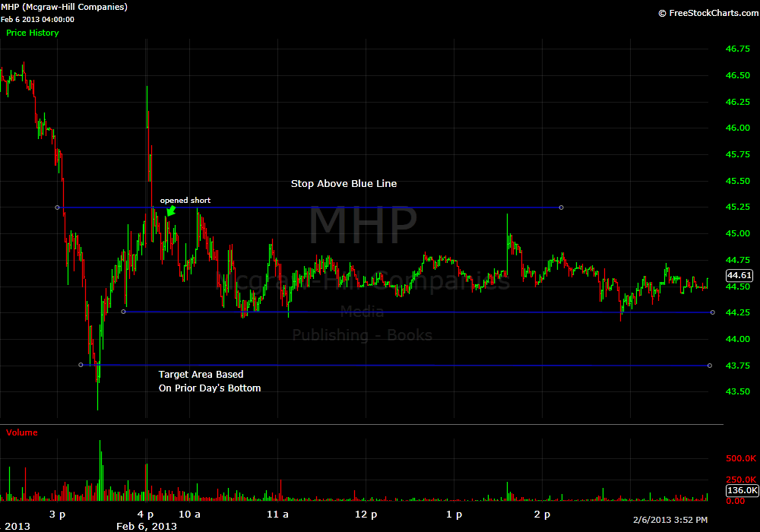Image resolution: width=760 pixels, height=532 pixels.
Task: Click the 0.00 volume axis label
Action: [x=735, y=501]
